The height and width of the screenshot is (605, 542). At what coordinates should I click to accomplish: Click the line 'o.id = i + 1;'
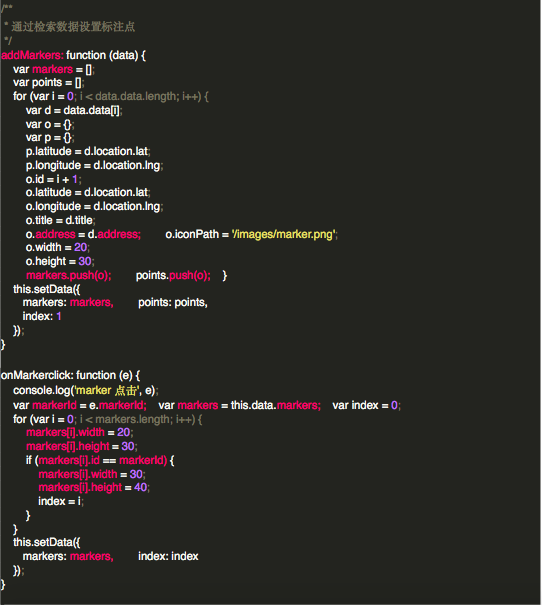click(53, 179)
